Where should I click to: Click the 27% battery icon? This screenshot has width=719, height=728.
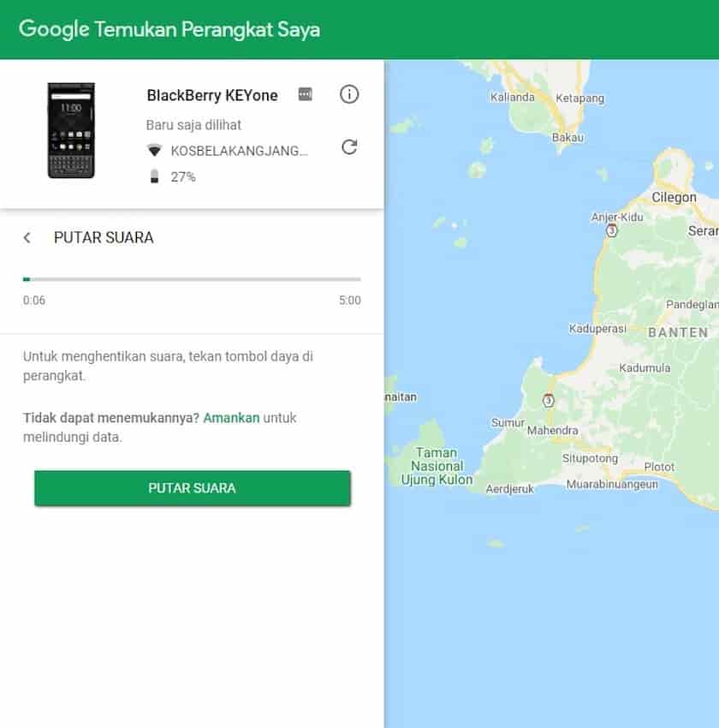[154, 176]
